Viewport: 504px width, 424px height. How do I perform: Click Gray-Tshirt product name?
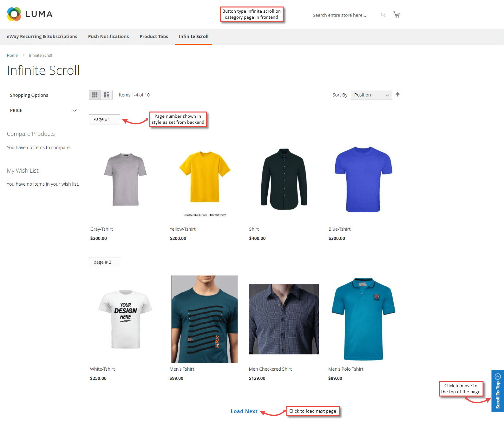pos(101,229)
